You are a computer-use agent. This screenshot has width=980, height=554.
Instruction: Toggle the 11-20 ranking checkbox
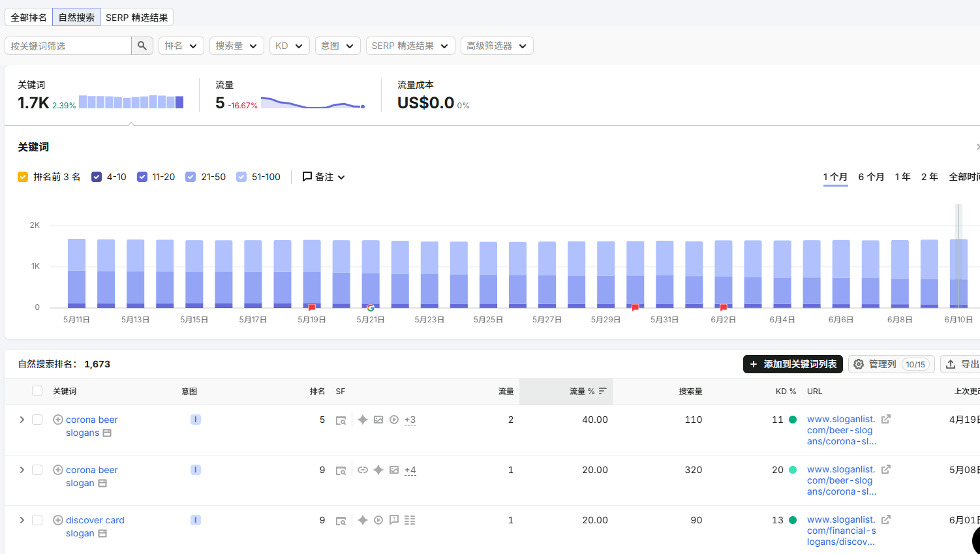point(142,177)
